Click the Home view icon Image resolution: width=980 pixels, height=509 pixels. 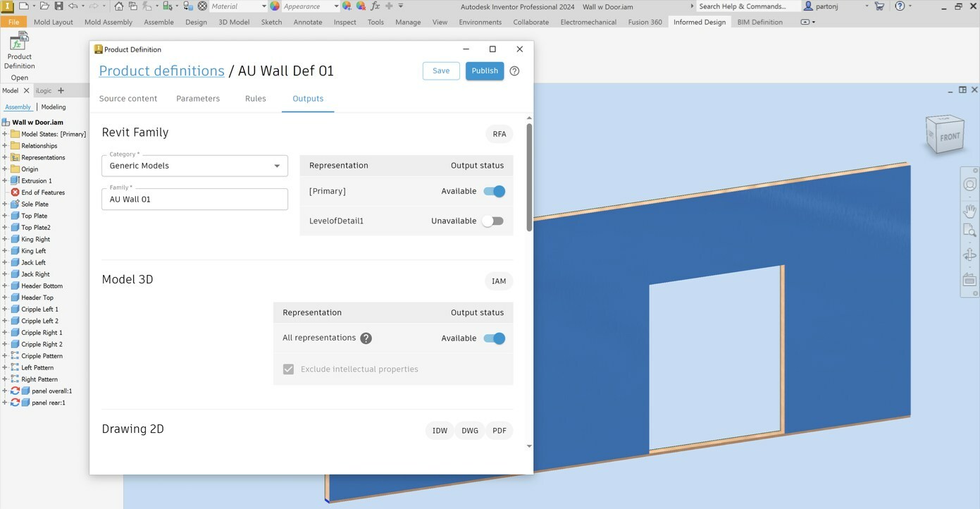pos(118,6)
